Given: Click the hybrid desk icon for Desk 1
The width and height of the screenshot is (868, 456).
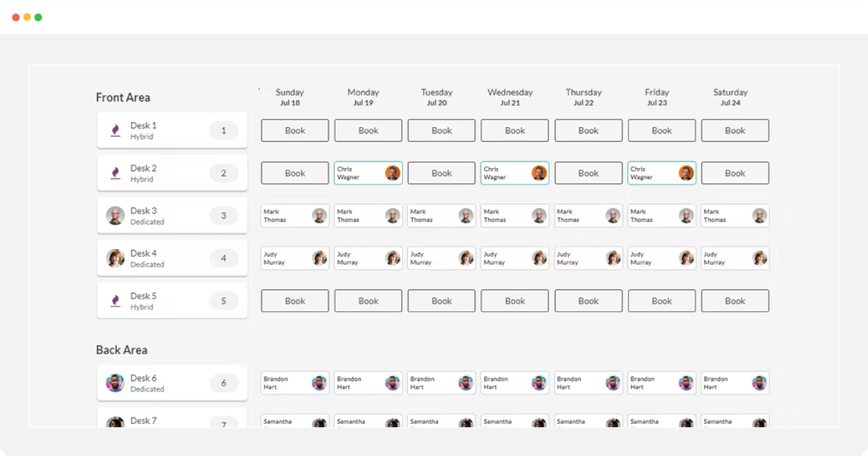Looking at the screenshot, I should pos(115,130).
